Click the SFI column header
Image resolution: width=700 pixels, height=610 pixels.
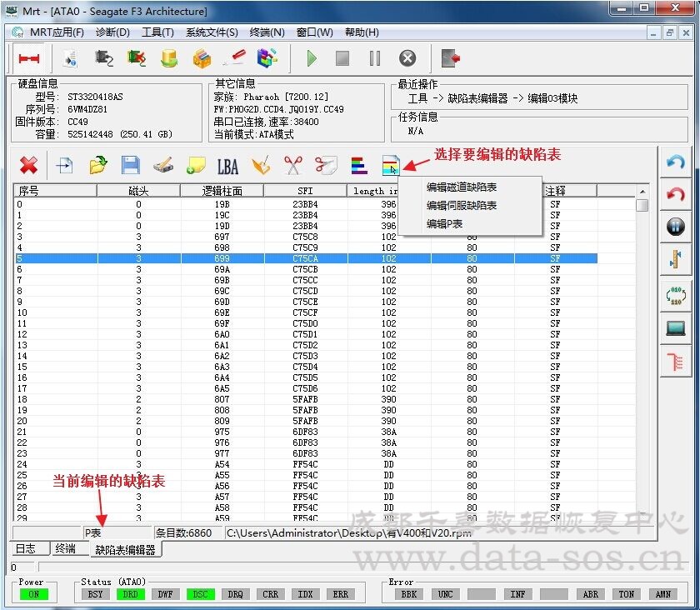305,191
